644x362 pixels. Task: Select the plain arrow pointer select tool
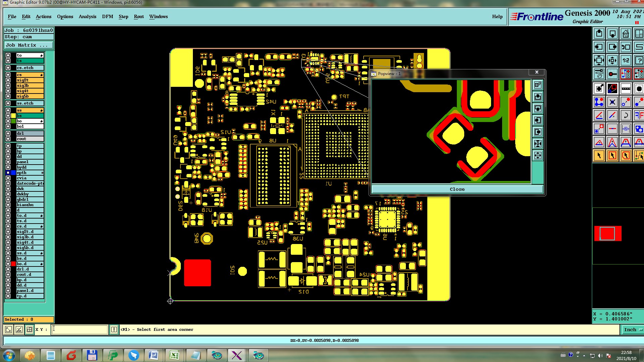[x=599, y=156]
